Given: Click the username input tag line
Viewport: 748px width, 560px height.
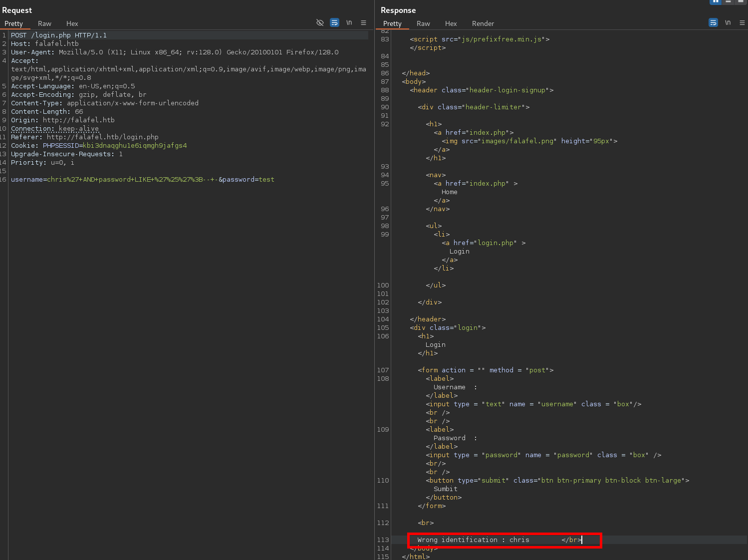Looking at the screenshot, I should click(533, 404).
